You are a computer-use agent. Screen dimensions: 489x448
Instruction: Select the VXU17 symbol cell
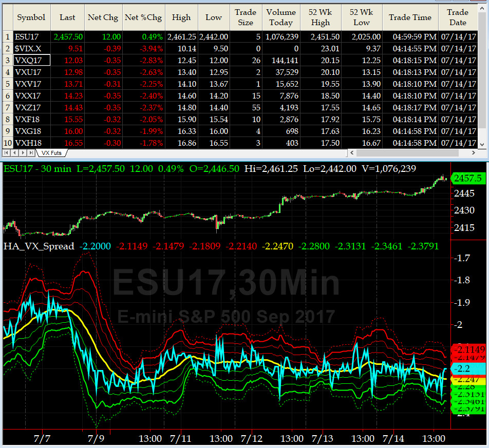(x=32, y=72)
